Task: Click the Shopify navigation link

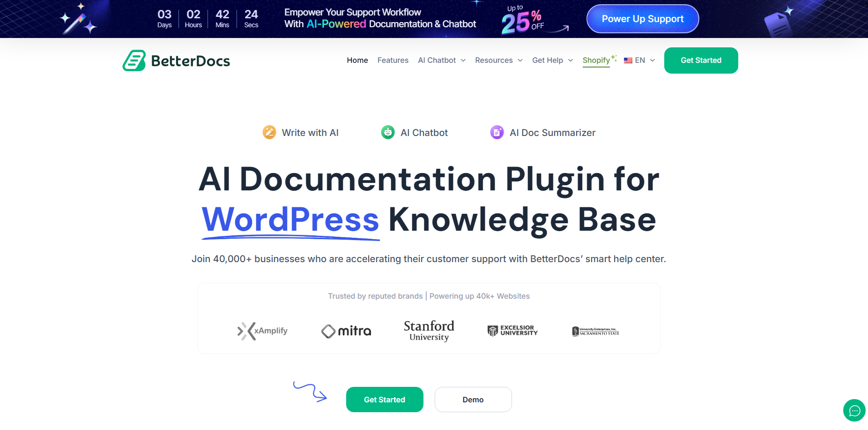Action: 596,60
